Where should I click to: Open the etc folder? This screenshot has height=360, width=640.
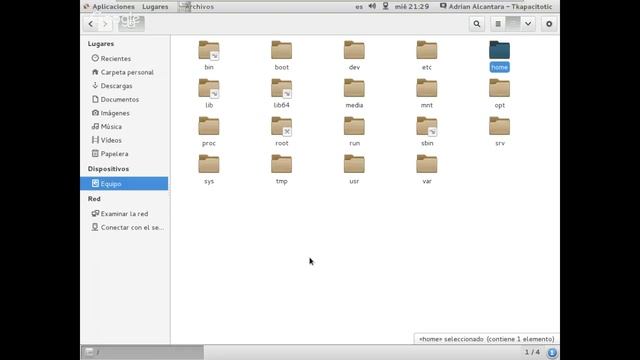click(x=427, y=55)
